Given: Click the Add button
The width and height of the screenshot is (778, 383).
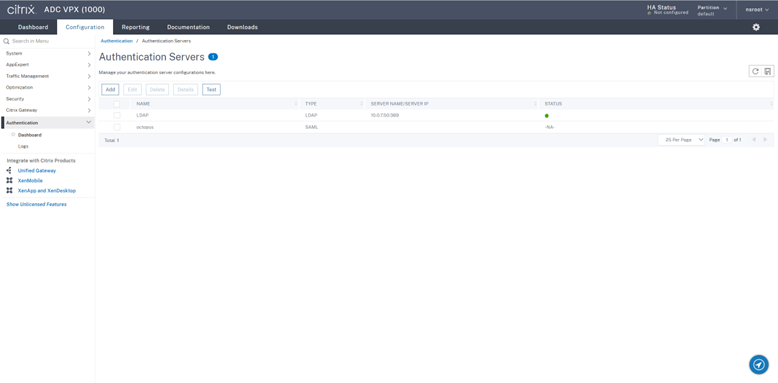Looking at the screenshot, I should (x=110, y=90).
